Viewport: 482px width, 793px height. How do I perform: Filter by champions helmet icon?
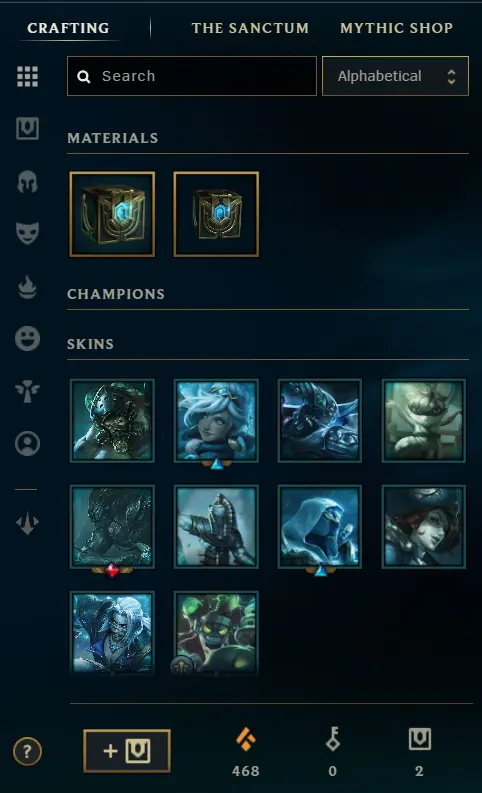[x=27, y=182]
